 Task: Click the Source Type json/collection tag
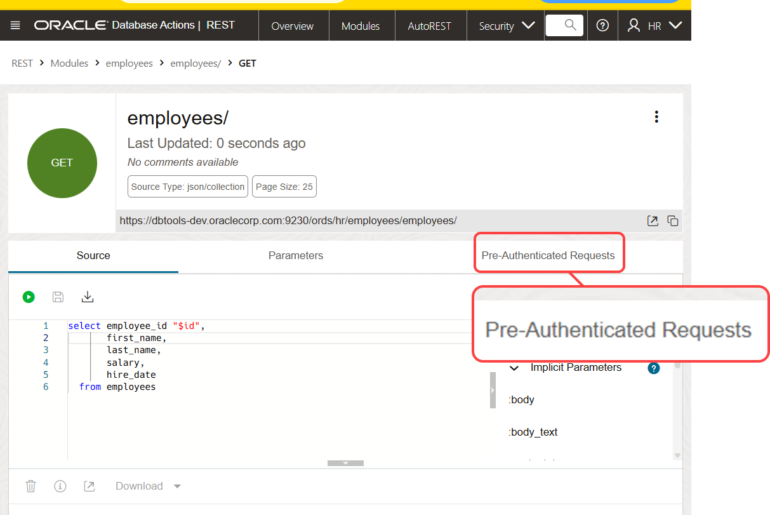(x=188, y=187)
